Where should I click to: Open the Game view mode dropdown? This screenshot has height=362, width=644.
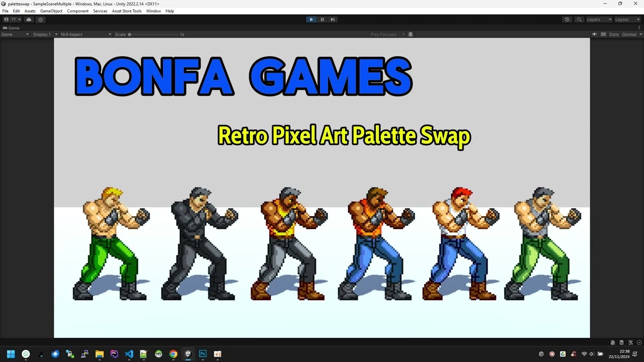tap(15, 35)
